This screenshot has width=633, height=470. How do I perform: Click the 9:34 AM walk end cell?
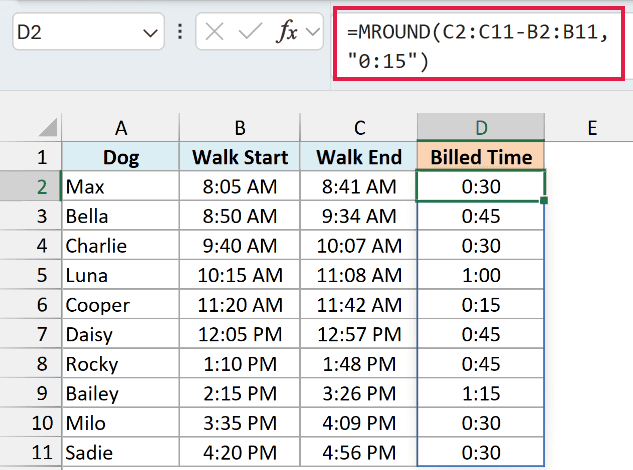click(x=359, y=216)
